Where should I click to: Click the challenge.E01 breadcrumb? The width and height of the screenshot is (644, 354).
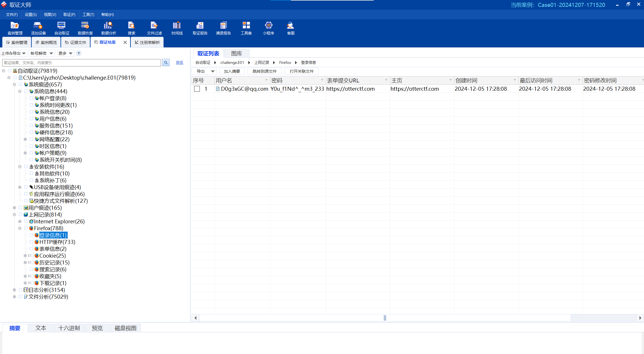point(232,62)
